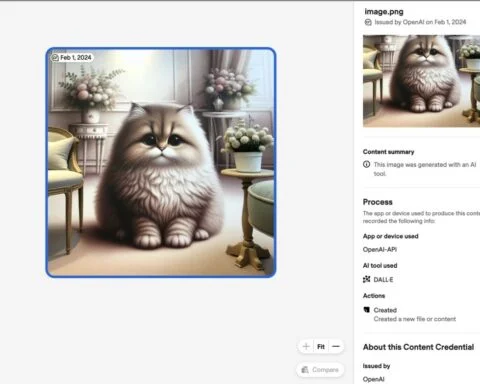
Task: Click the OpenAI issuer name under Issued by
Action: point(373,379)
